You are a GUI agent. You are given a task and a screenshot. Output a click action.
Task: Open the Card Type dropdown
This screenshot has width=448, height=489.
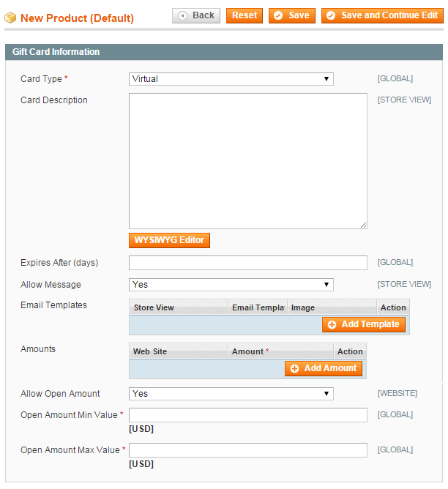pyautogui.click(x=231, y=79)
